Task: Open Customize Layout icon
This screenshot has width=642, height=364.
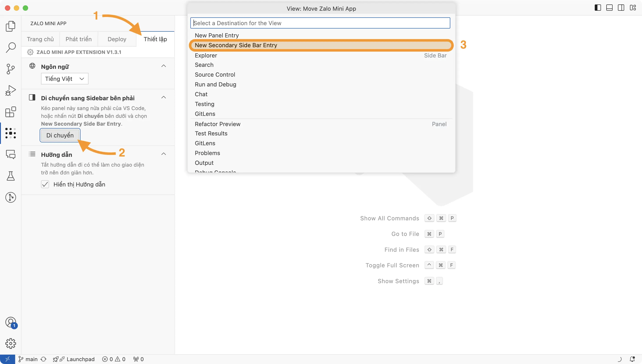Action: pos(633,8)
